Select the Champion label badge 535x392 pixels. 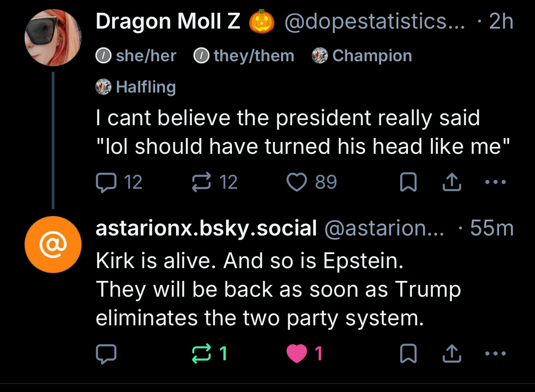coord(362,56)
